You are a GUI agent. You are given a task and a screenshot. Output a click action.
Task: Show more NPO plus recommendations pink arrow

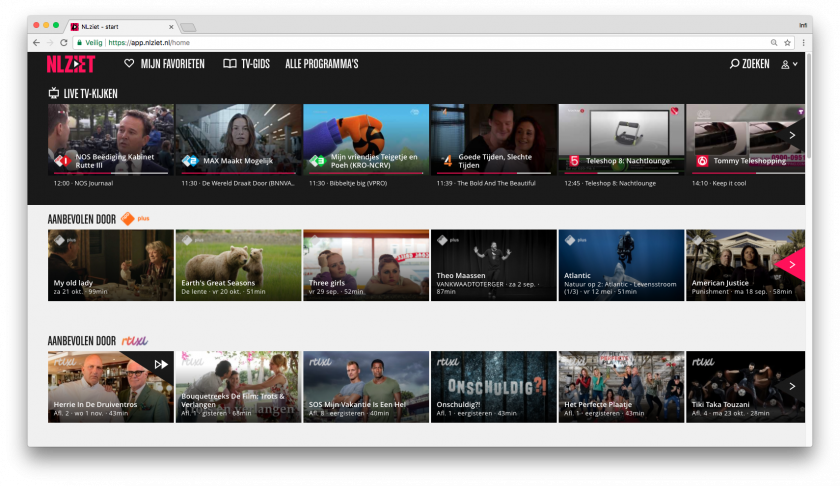tap(792, 265)
